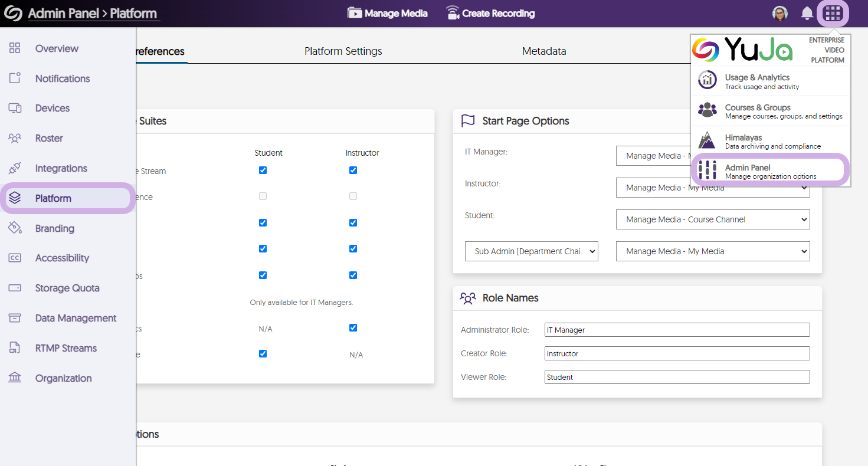The width and height of the screenshot is (868, 466).
Task: Click Create Recording in the top bar
Action: pyautogui.click(x=490, y=14)
